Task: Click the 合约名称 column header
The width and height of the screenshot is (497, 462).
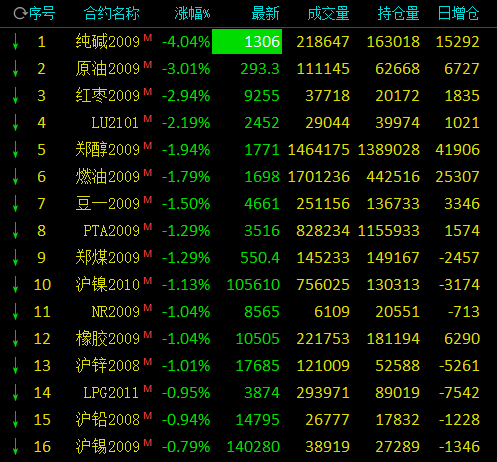Action: coord(112,14)
